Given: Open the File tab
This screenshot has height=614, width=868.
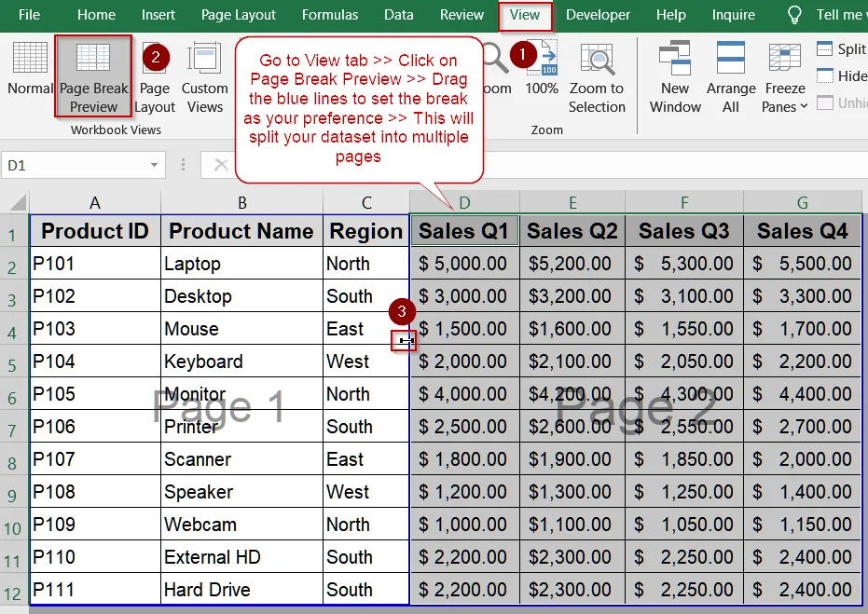Looking at the screenshot, I should (29, 15).
